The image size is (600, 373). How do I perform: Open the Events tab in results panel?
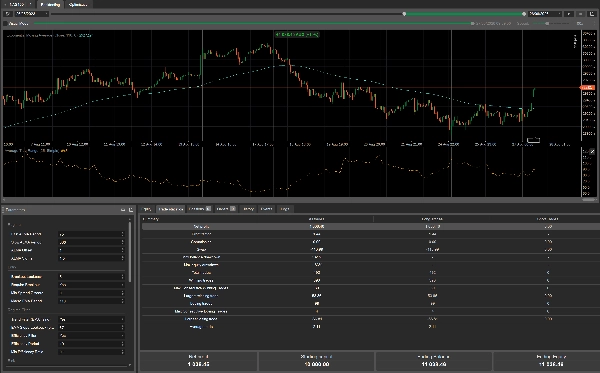(x=266, y=209)
